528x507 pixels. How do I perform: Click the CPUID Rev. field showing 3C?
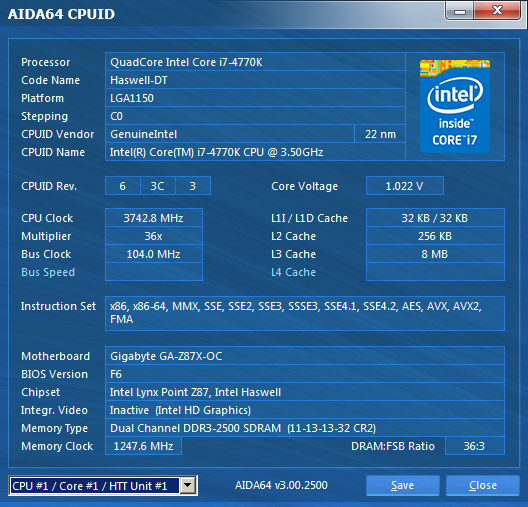coord(158,186)
